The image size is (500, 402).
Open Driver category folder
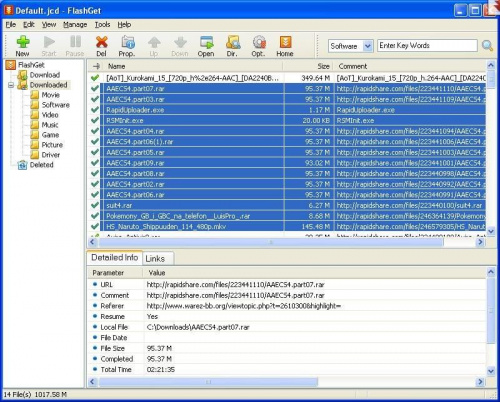click(51, 155)
